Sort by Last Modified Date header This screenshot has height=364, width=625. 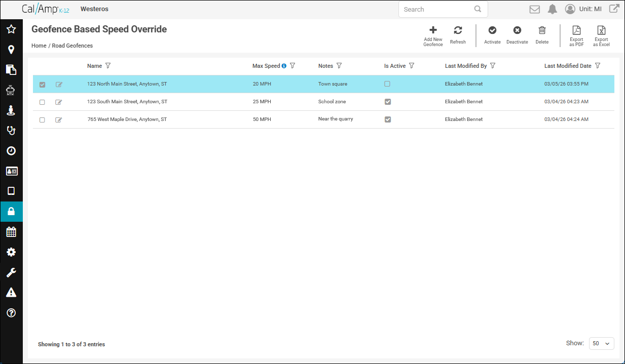tap(568, 66)
